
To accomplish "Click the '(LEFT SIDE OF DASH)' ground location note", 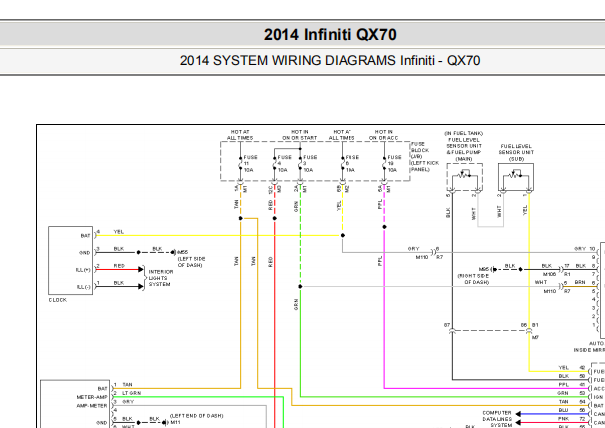I will [191, 262].
